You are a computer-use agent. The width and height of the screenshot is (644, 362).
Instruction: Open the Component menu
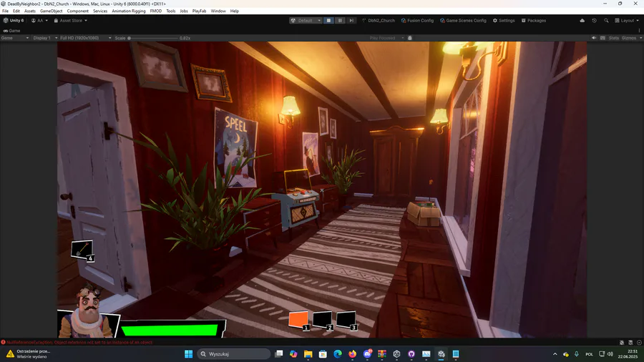coord(77,11)
